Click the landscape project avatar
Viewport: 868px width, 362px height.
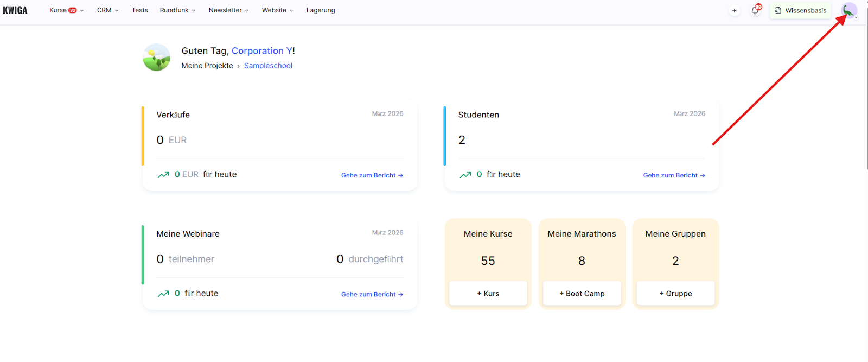pos(156,58)
